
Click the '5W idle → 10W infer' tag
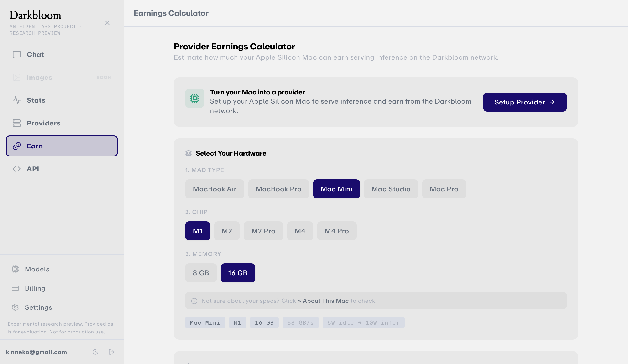[x=364, y=323]
